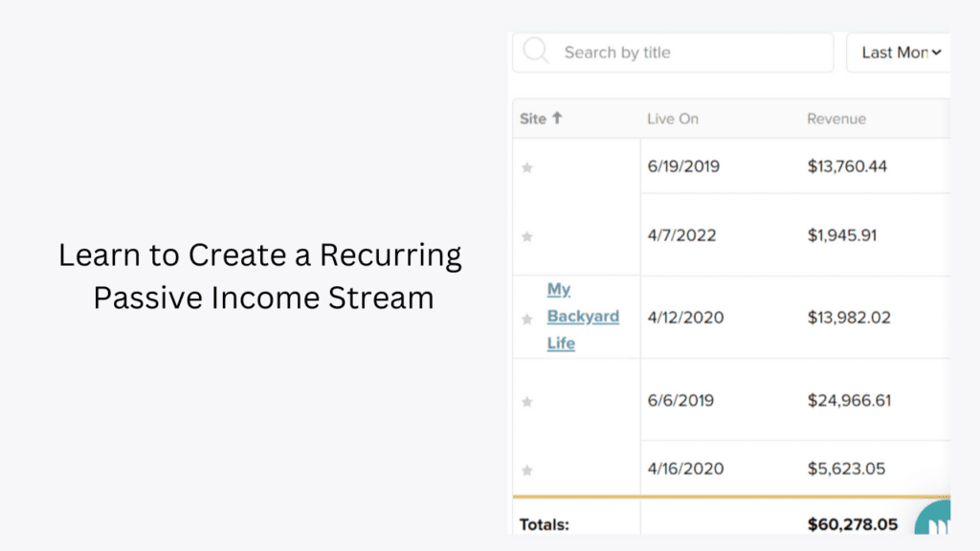Open the teal chat bubble widget
The image size is (980, 551).
933,518
